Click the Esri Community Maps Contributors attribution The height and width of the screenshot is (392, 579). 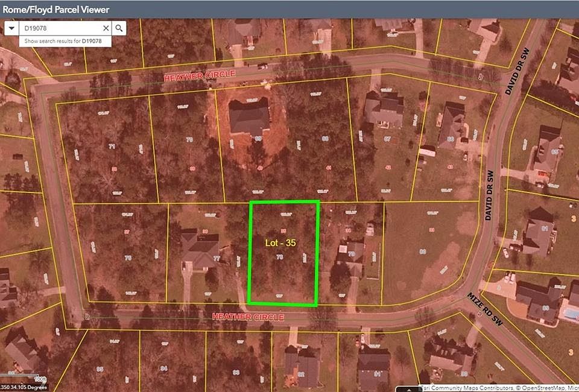(467, 388)
